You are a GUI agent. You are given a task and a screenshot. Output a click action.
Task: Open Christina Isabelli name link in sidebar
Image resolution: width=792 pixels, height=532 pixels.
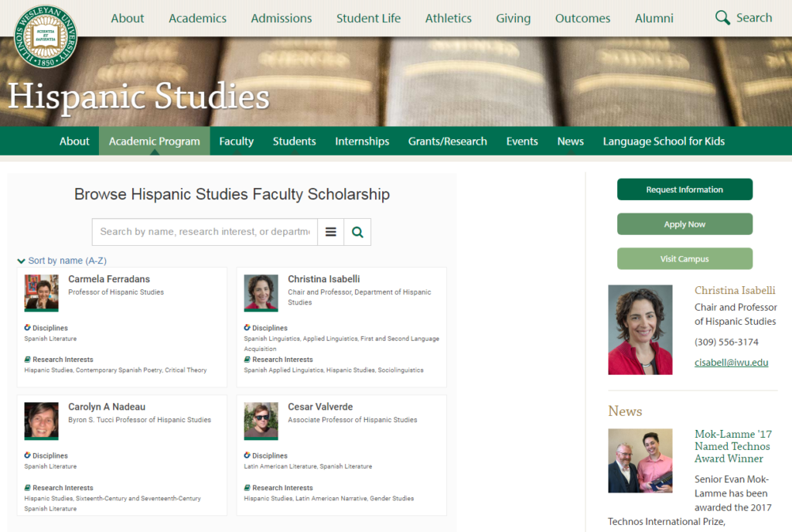click(x=735, y=290)
